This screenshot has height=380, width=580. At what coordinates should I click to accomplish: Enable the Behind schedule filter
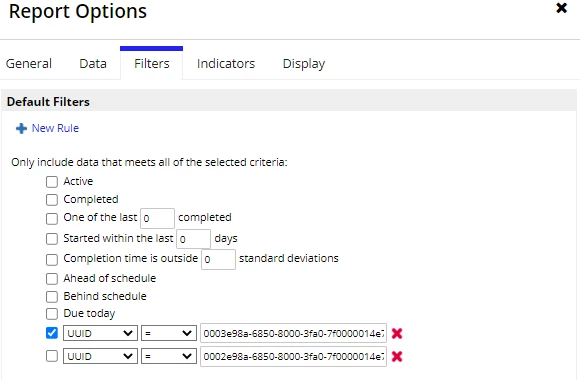coord(52,296)
